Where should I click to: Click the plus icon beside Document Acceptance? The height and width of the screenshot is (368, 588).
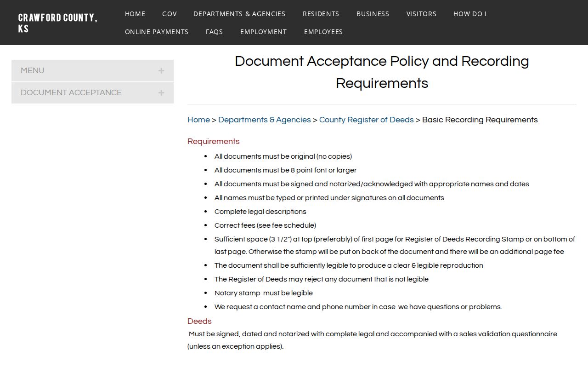161,92
